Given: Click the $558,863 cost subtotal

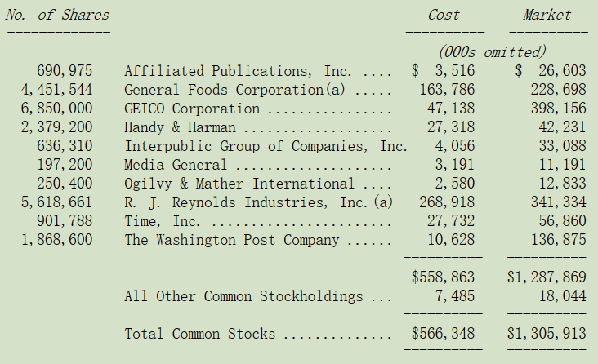Looking at the screenshot, I should point(443,277).
